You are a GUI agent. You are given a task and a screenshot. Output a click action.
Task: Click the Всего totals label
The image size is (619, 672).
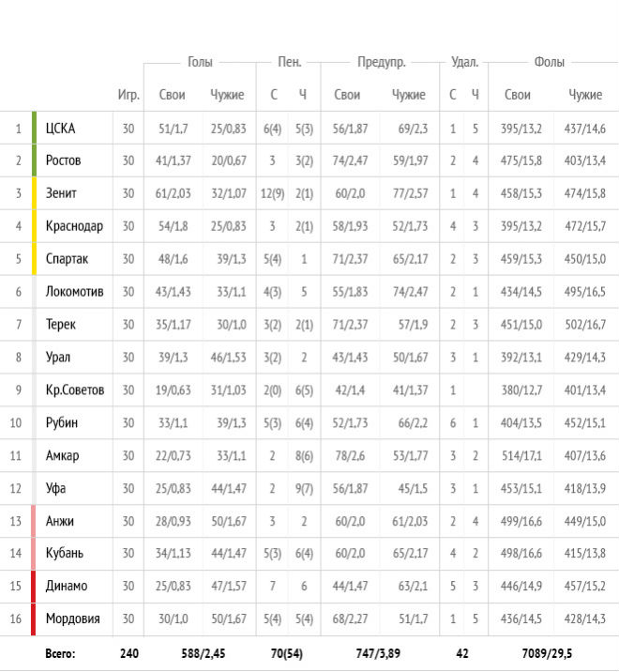60,653
